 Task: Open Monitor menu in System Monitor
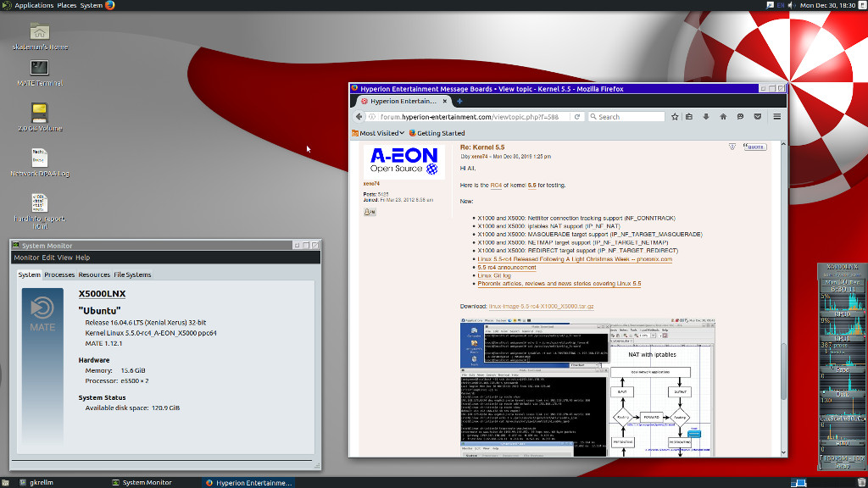click(26, 258)
